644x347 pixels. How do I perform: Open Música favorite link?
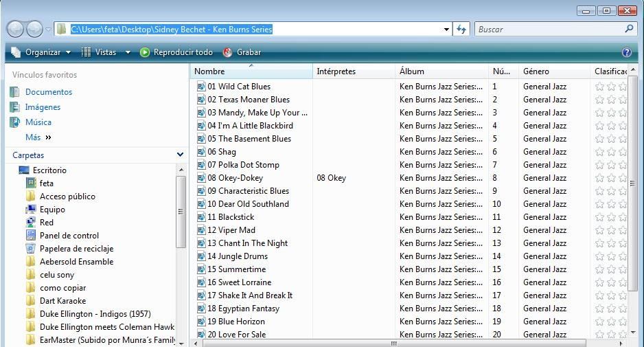[x=38, y=122]
